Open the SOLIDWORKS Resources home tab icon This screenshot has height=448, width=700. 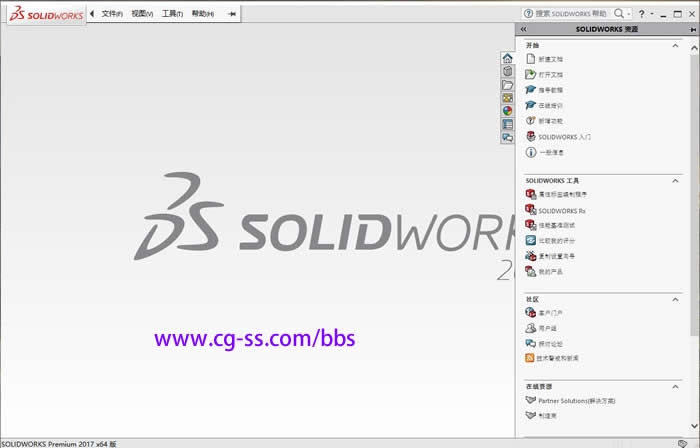click(x=507, y=59)
